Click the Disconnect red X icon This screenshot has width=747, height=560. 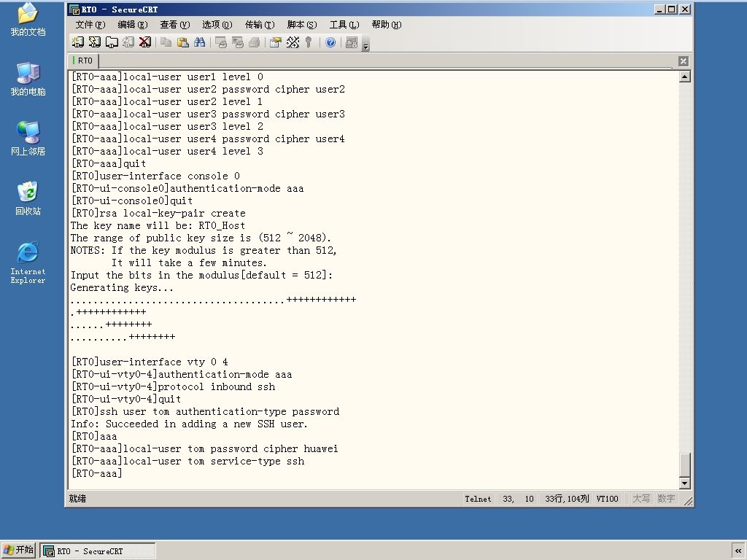coord(145,42)
